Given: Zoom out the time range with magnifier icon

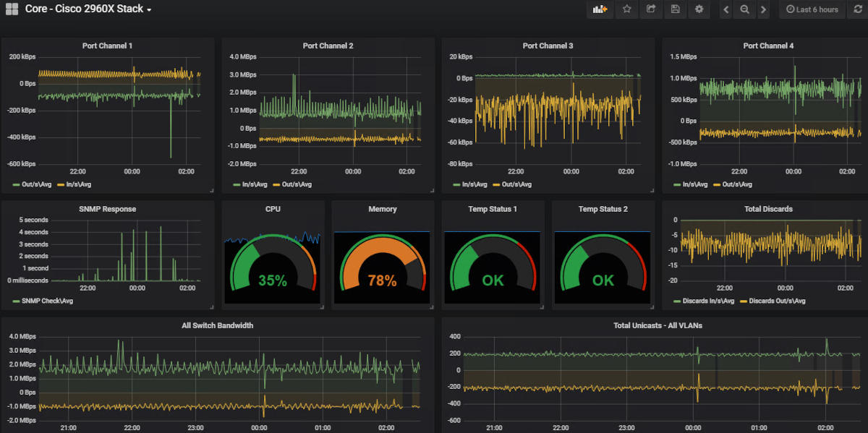Looking at the screenshot, I should point(745,9).
